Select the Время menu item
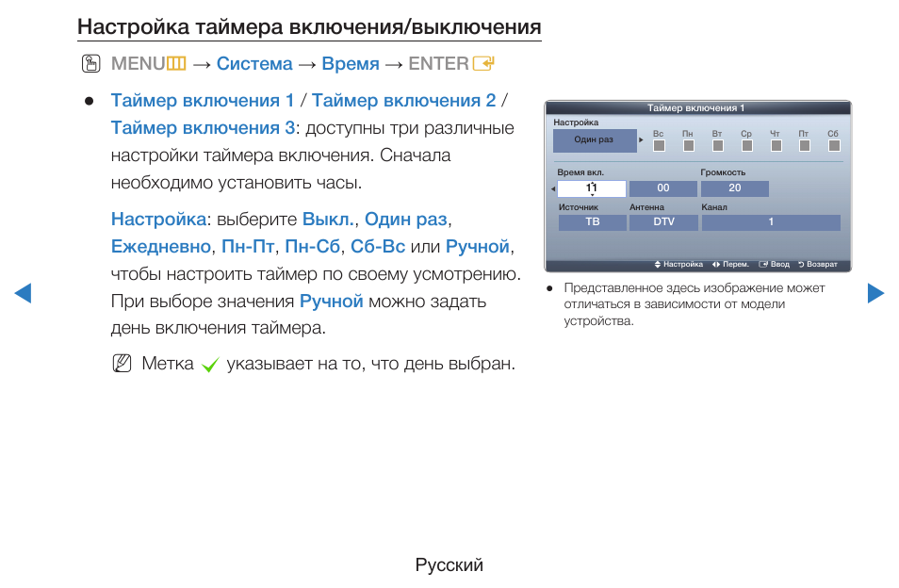899x588 pixels. 350,63
